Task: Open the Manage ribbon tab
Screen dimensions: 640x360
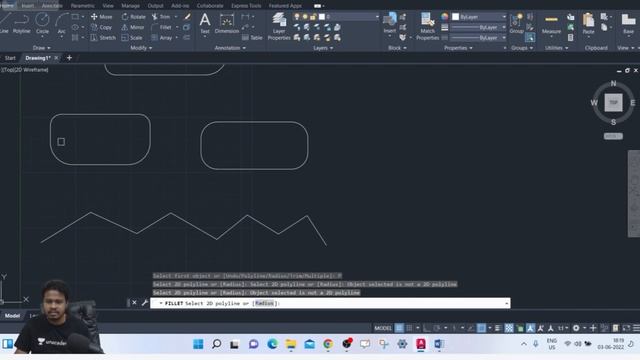Action: (x=130, y=6)
